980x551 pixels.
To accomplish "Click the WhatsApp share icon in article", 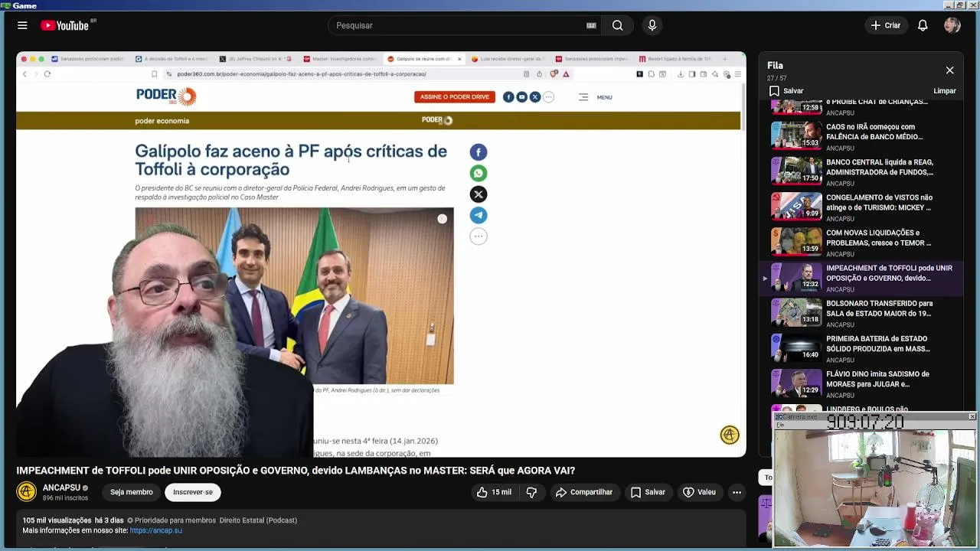I will point(479,173).
